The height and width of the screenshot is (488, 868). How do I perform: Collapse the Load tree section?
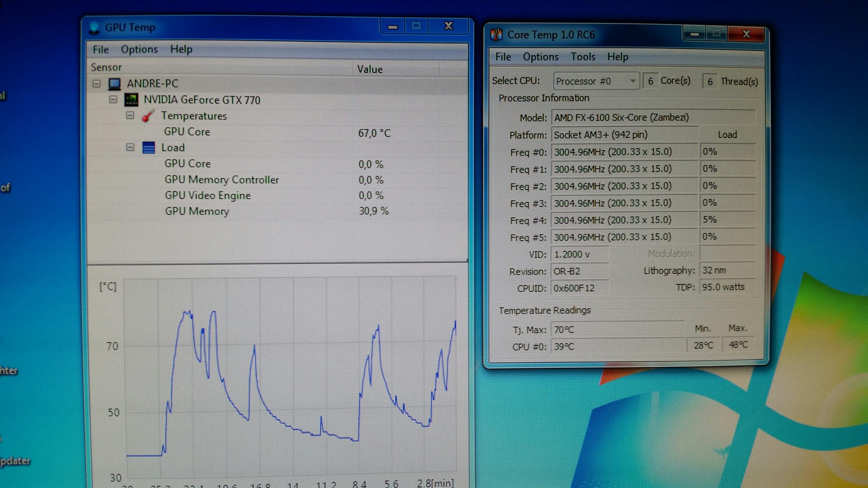130,147
